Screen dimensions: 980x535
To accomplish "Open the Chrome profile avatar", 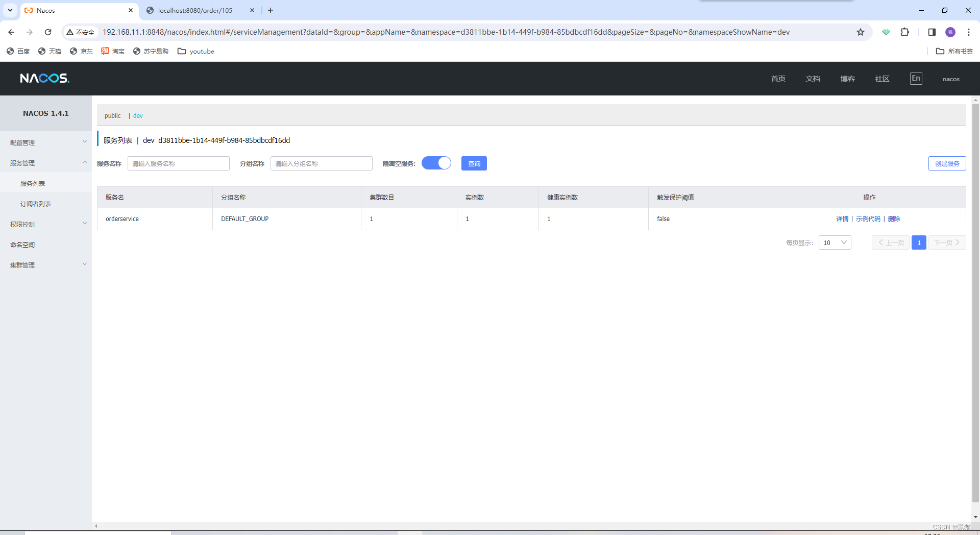I will coord(950,32).
